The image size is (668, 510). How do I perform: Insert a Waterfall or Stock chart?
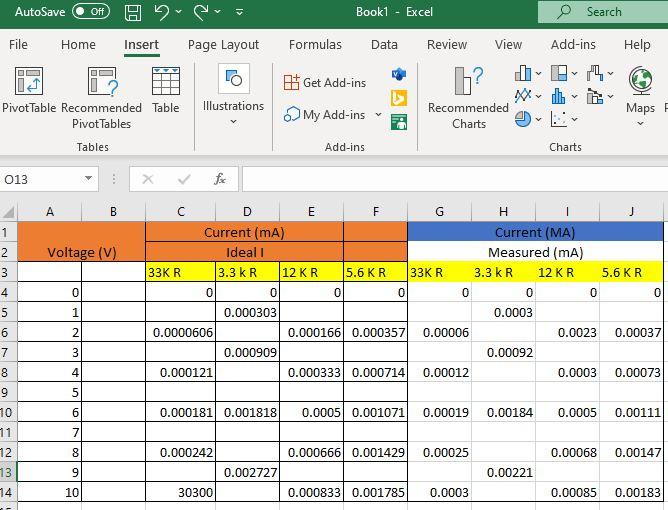600,73
